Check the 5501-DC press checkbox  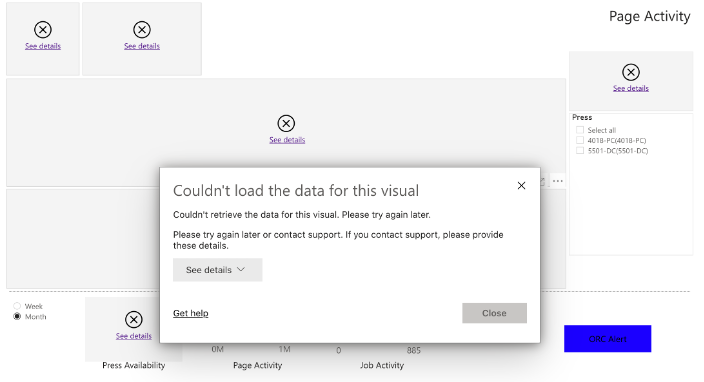pos(580,151)
